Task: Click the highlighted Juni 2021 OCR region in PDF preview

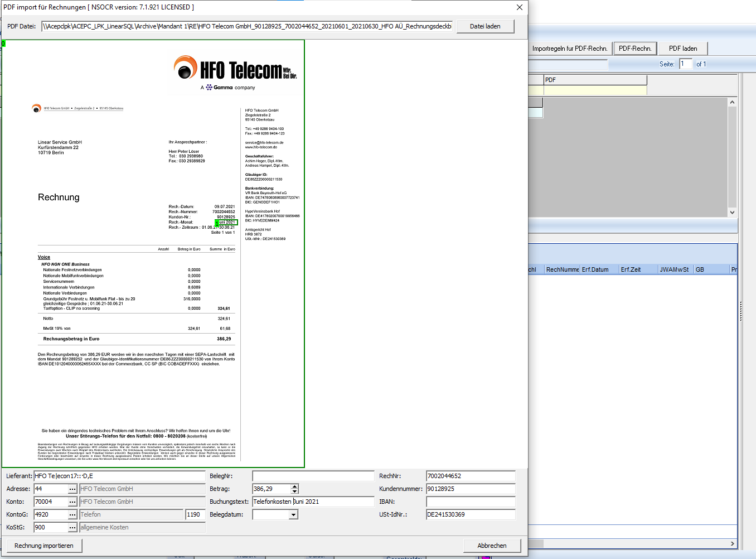Action: [226, 222]
